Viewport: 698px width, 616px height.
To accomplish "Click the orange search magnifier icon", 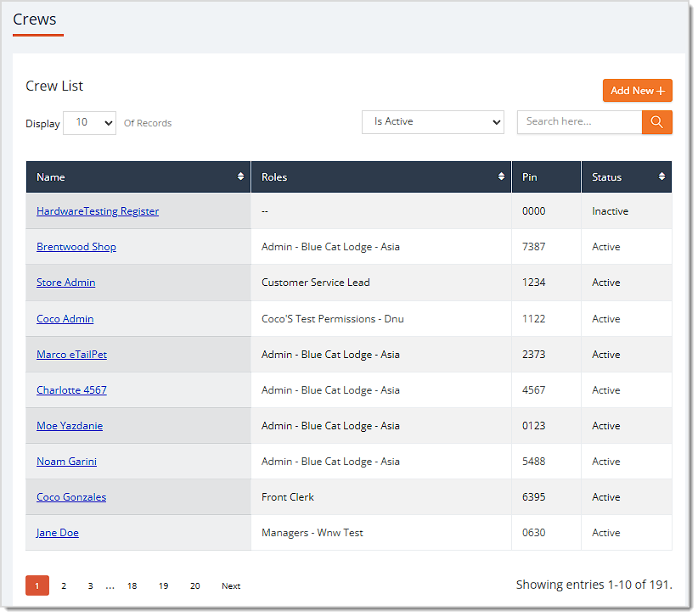I will tap(656, 122).
